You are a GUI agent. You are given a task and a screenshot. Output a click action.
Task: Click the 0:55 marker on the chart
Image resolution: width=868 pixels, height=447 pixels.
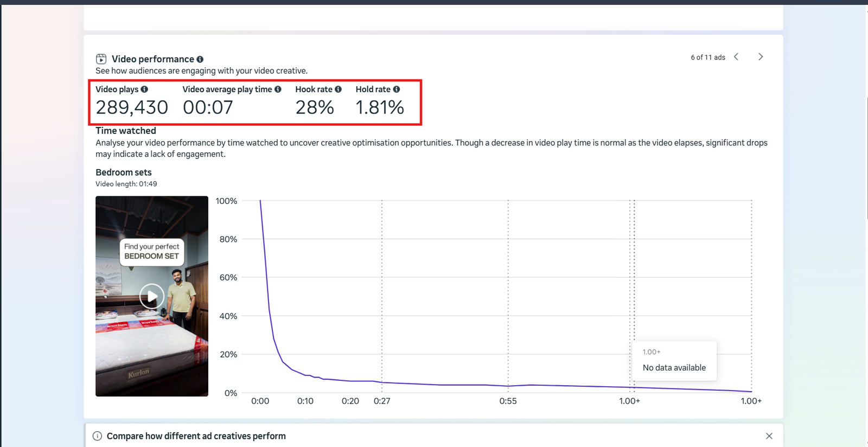click(508, 401)
